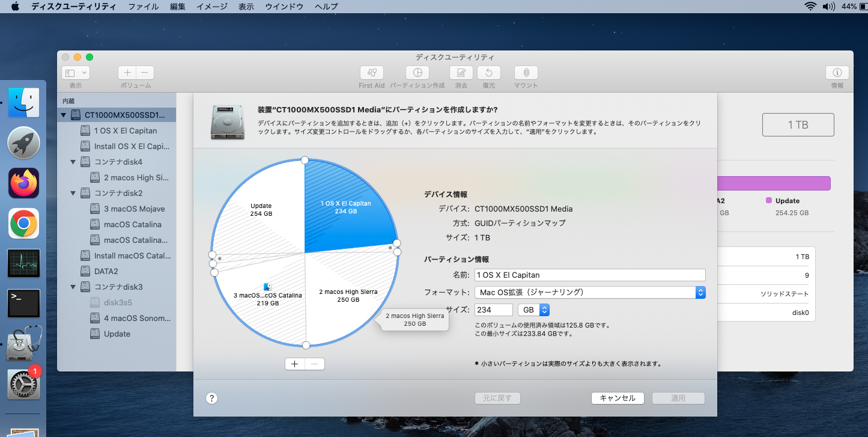Image resolution: width=868 pixels, height=437 pixels.
Task: Open Firefox from the Dock
Action: 24,183
